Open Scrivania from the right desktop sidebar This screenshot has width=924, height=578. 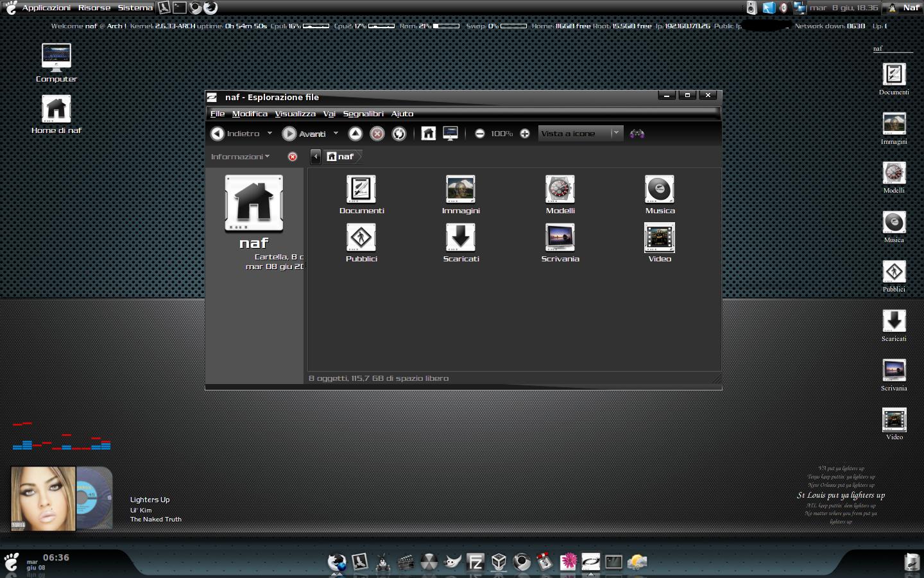point(894,376)
